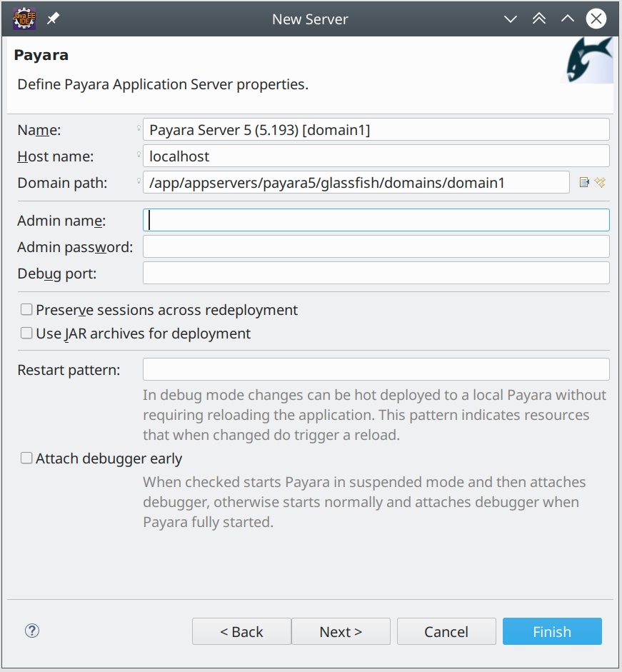Viewport: 622px width, 672px height.
Task: Click the 'Domain path:' label
Action: [63, 183]
